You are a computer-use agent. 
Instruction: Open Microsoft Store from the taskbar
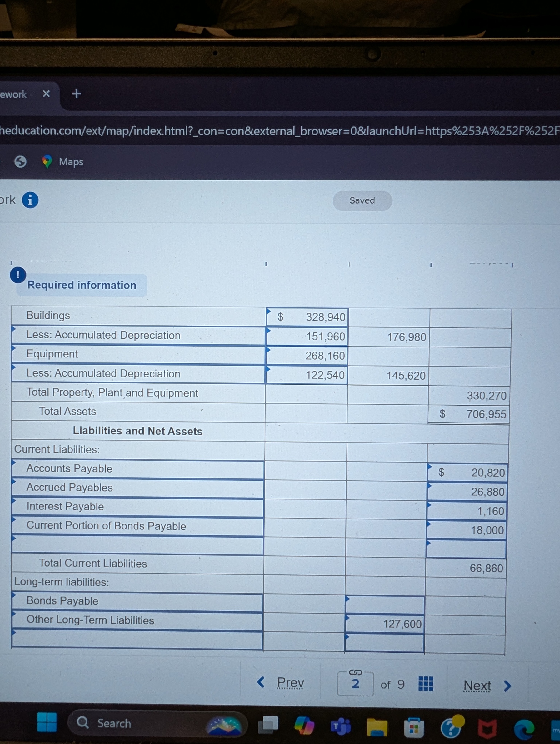tap(414, 728)
